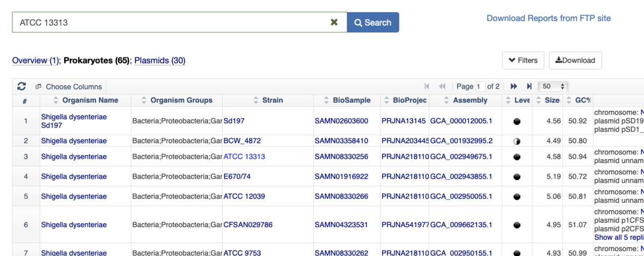Sort by Organism Groups column
This screenshot has height=256, width=644.
point(177,100)
